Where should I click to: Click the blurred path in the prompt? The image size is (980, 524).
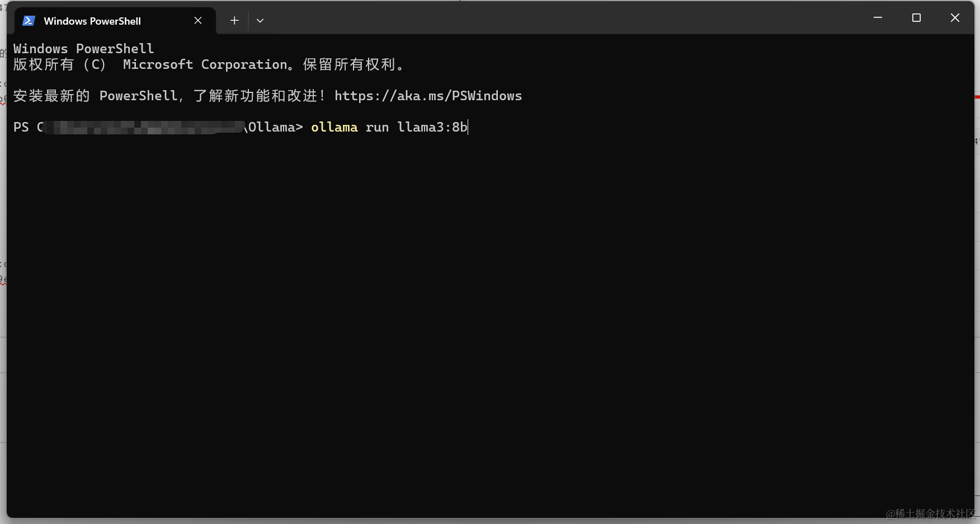point(143,128)
